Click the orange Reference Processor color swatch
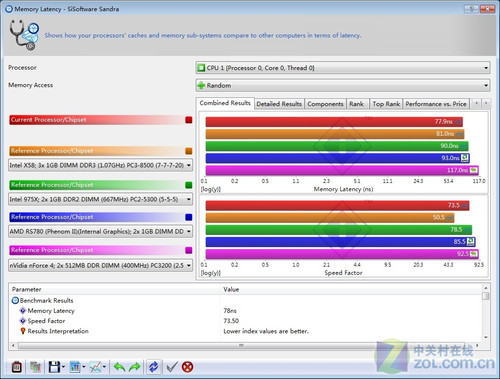Image resolution: width=500 pixels, height=379 pixels. point(189,151)
